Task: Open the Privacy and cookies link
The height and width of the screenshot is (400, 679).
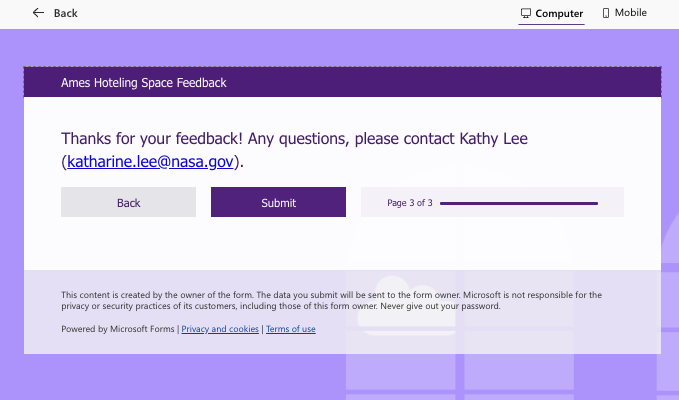Action: [220, 329]
